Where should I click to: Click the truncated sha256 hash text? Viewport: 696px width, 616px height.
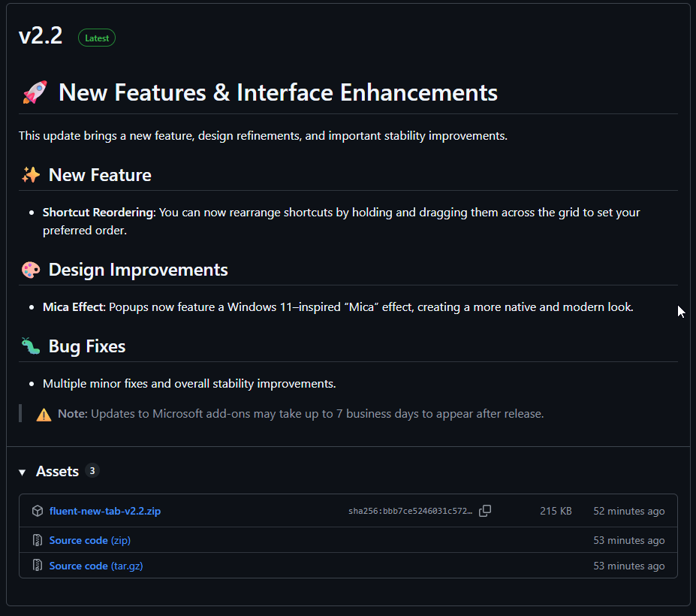tap(410, 511)
